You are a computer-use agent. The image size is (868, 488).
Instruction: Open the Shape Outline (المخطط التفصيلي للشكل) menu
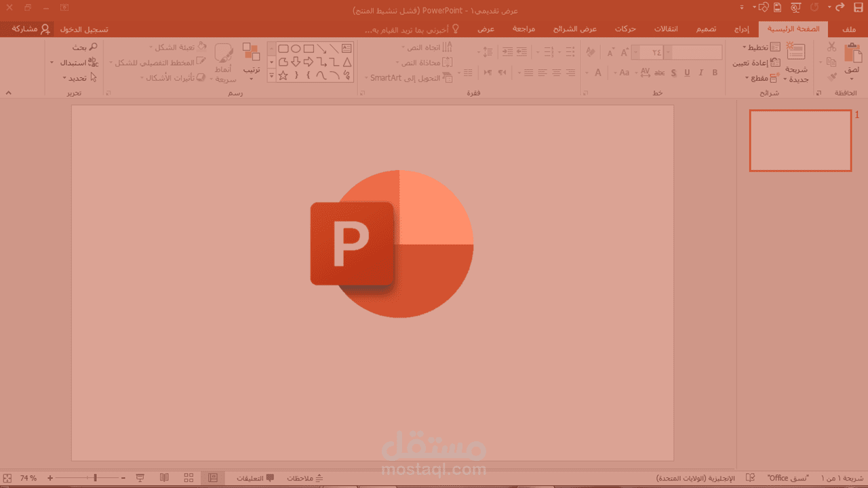point(158,62)
